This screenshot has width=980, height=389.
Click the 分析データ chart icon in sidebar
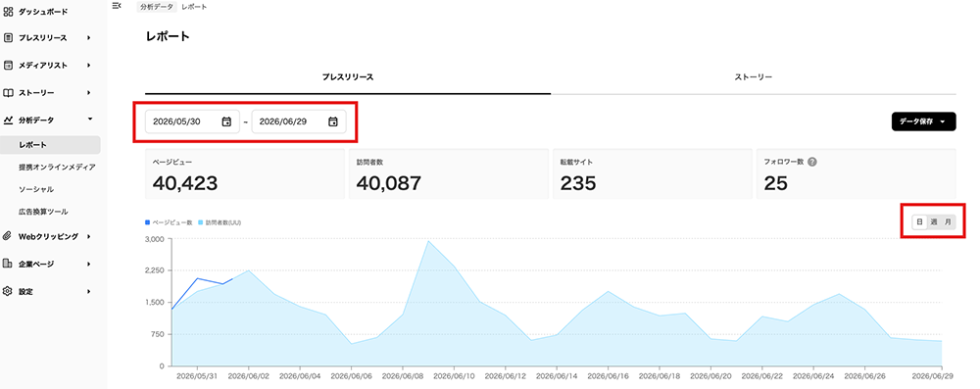pyautogui.click(x=8, y=120)
